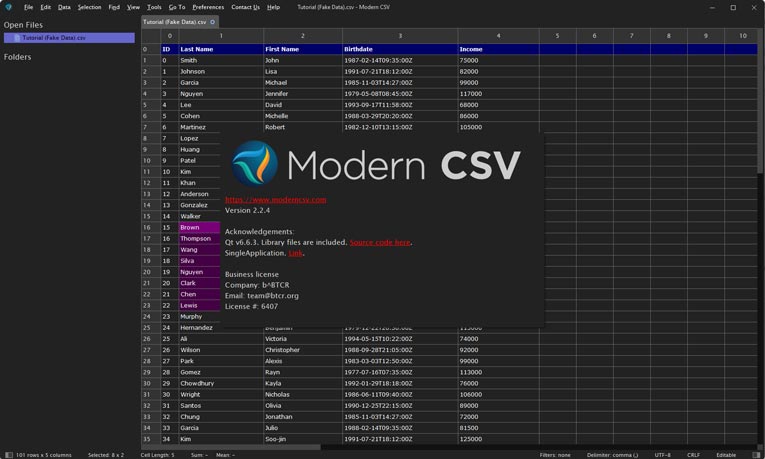This screenshot has height=459, width=765.
Task: Click the 'License #: 6407' text
Action: pyautogui.click(x=251, y=306)
